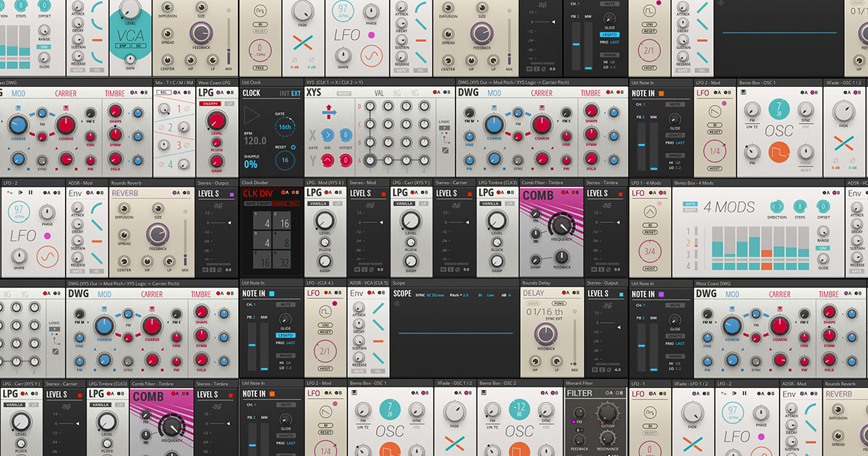Viewport: 868px width, 456px height.
Task: Click the ∅ button in purple-square Stereo - Output
Action: click(x=218, y=269)
